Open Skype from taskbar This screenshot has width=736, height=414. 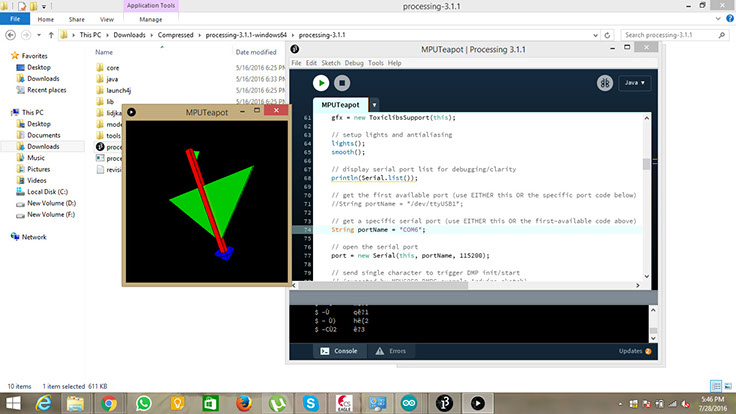pos(310,404)
